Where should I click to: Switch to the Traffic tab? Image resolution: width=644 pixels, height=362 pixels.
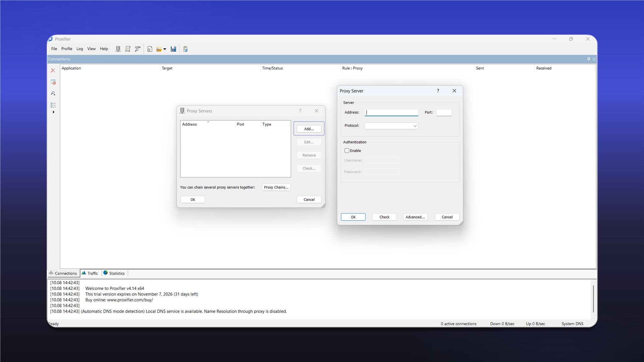pos(90,273)
